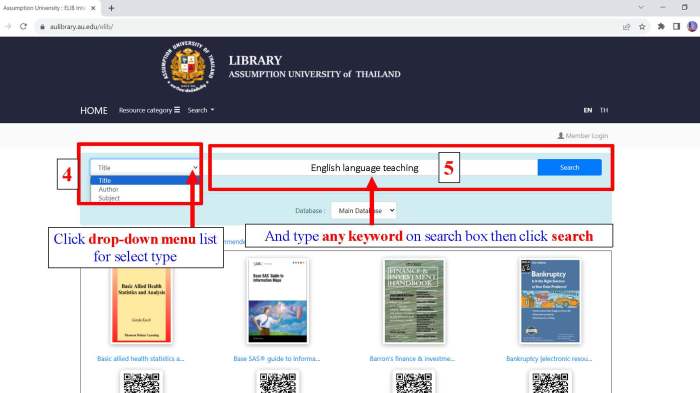Screen dimensions: 700x393
Task: Open Finance & Investment Handbook cover
Action: click(x=414, y=301)
